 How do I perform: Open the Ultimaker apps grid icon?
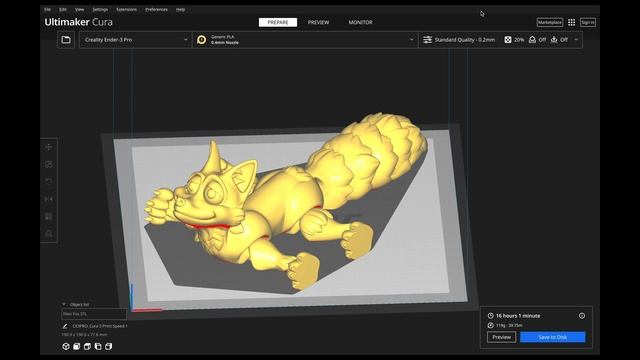point(571,22)
